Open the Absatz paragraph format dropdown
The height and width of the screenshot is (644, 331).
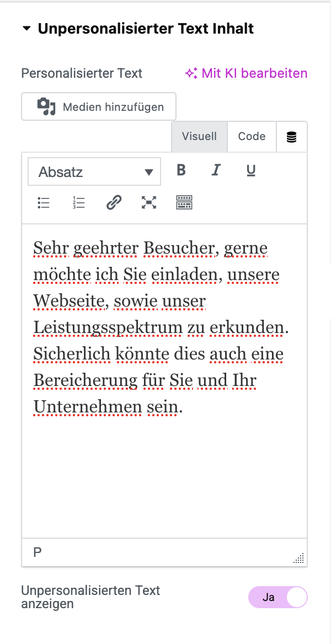(94, 172)
